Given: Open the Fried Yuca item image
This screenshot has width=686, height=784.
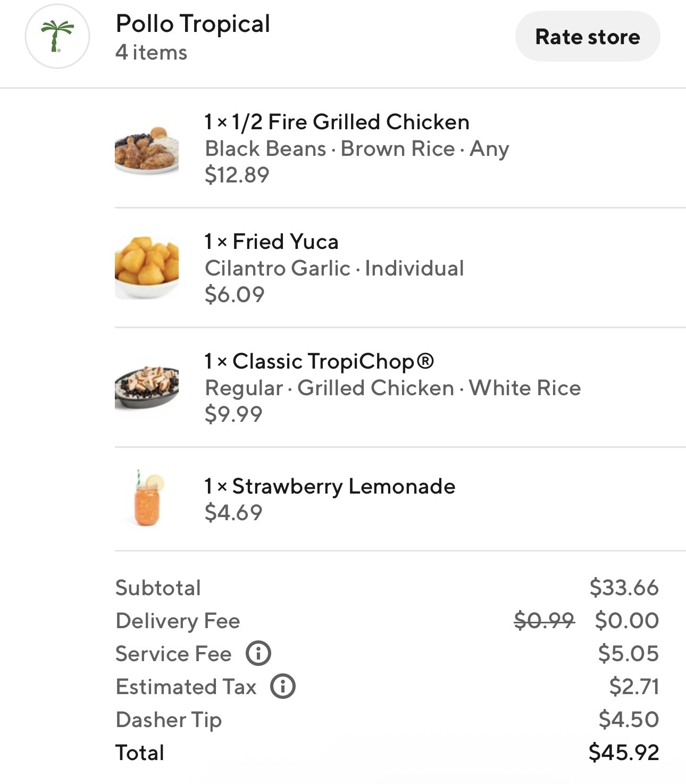Looking at the screenshot, I should (x=147, y=268).
